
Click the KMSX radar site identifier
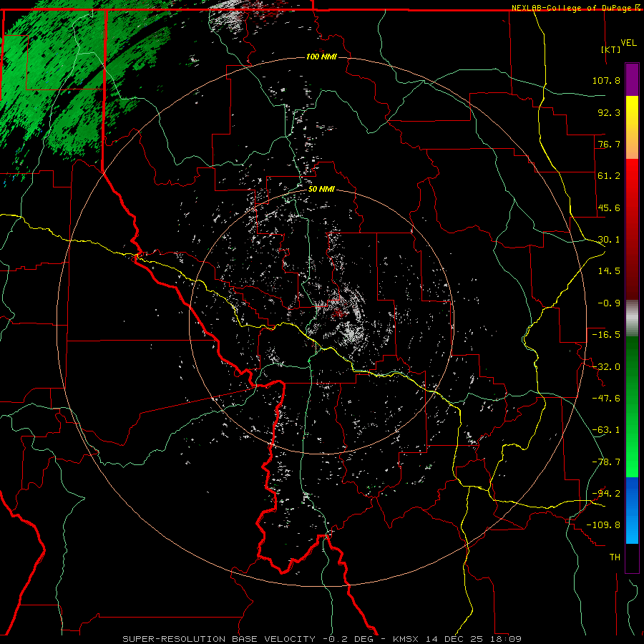[406, 639]
